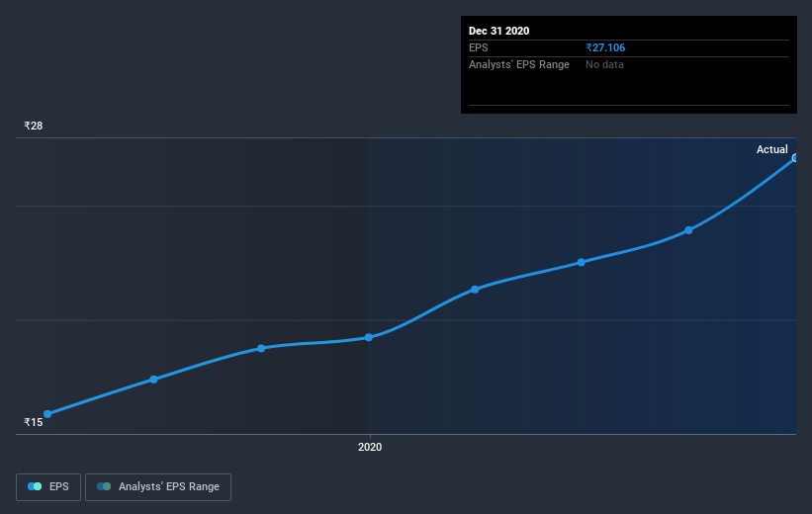Click the 'Dec 31 2020' tooltip date heading
Screen dimensions: 812x514
(498, 31)
